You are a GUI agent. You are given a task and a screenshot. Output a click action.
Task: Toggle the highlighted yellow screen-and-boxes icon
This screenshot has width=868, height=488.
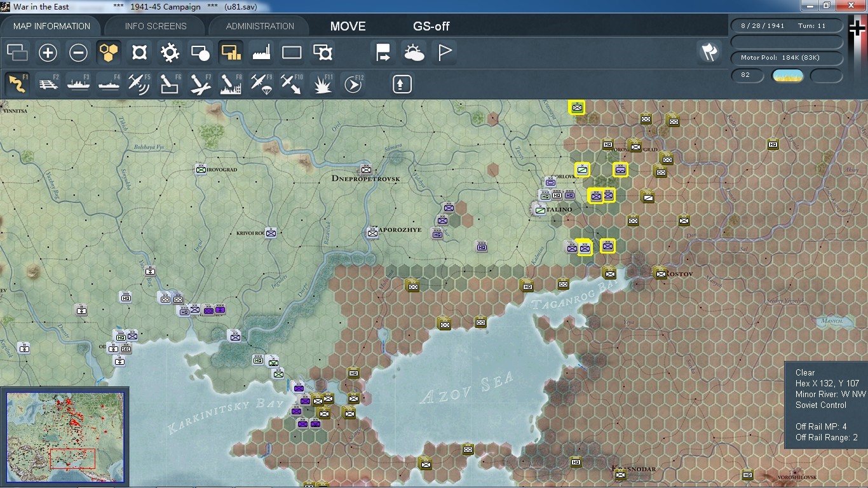point(231,53)
